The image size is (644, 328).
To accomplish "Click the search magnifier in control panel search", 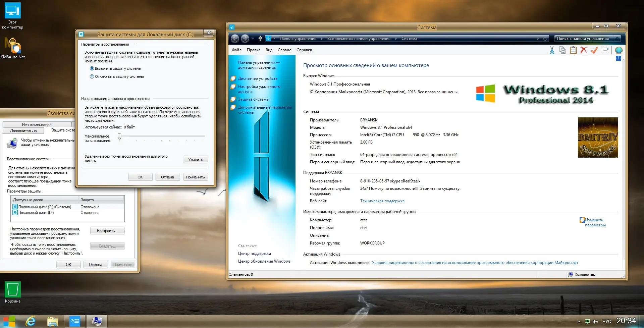I will 617,39.
